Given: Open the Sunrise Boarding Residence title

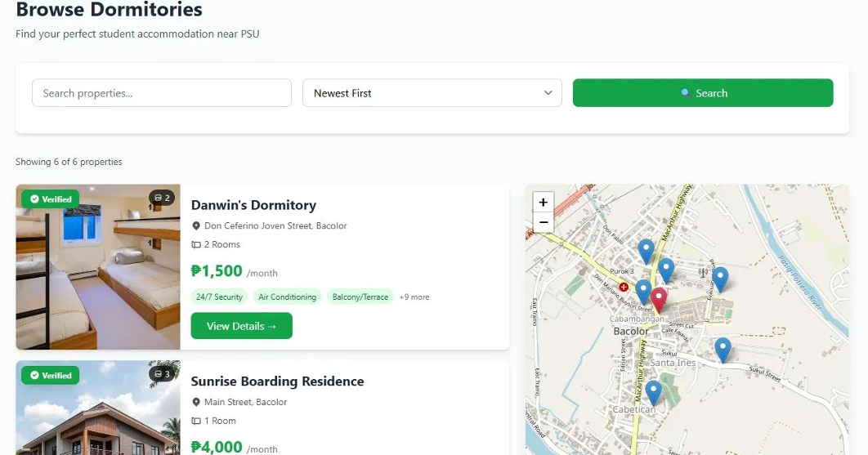Looking at the screenshot, I should [x=277, y=381].
